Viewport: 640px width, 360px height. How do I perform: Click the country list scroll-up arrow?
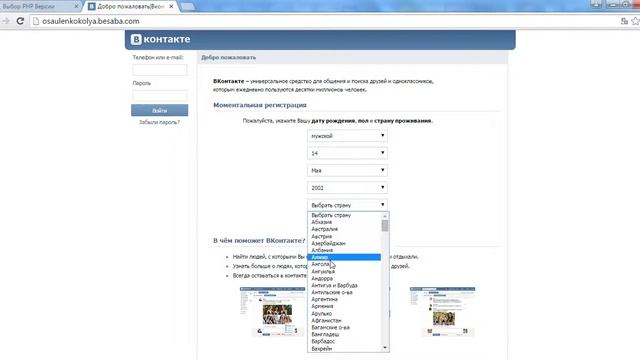[x=385, y=216]
